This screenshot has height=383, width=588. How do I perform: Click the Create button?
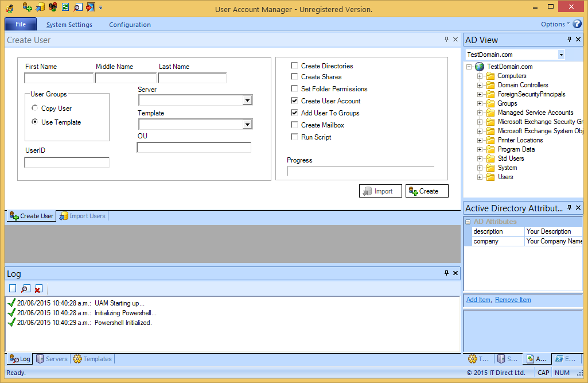[x=427, y=191]
